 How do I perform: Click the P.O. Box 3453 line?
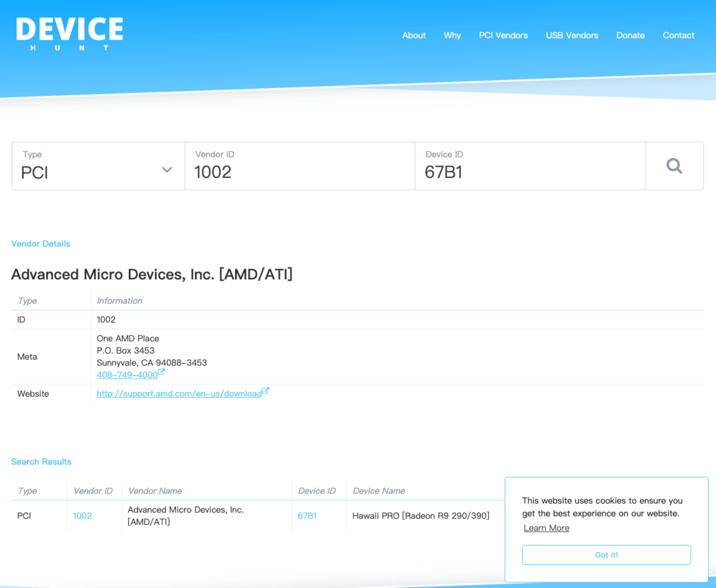pyautogui.click(x=125, y=351)
